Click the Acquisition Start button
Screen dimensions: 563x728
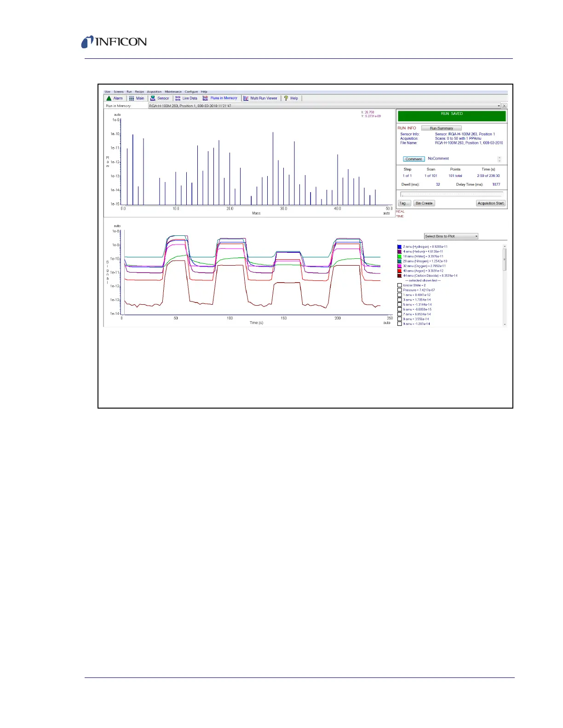pos(491,203)
